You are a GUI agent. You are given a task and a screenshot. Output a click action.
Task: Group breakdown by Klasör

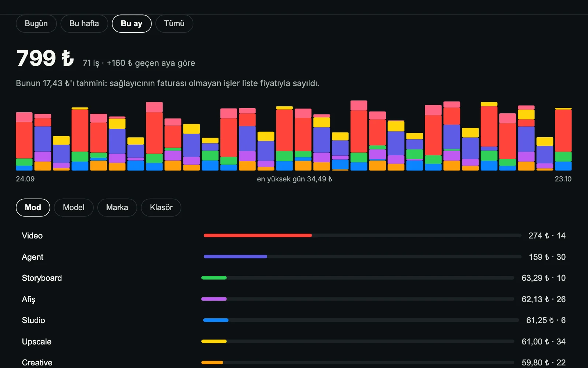pyautogui.click(x=161, y=208)
